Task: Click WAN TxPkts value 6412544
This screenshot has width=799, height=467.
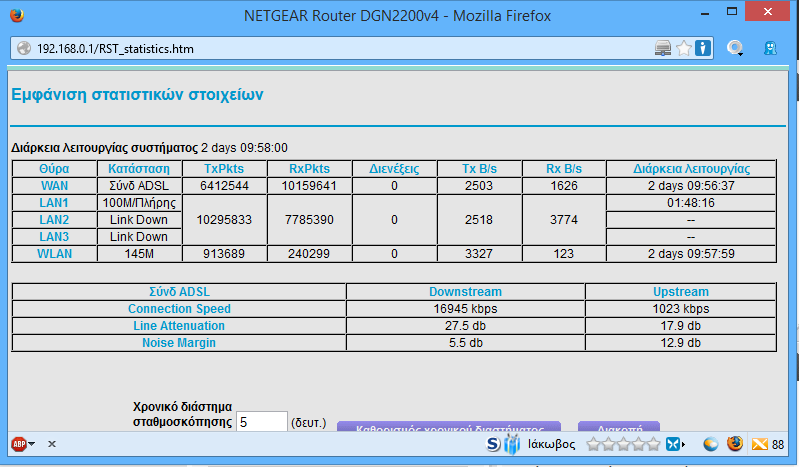Action: point(224,186)
